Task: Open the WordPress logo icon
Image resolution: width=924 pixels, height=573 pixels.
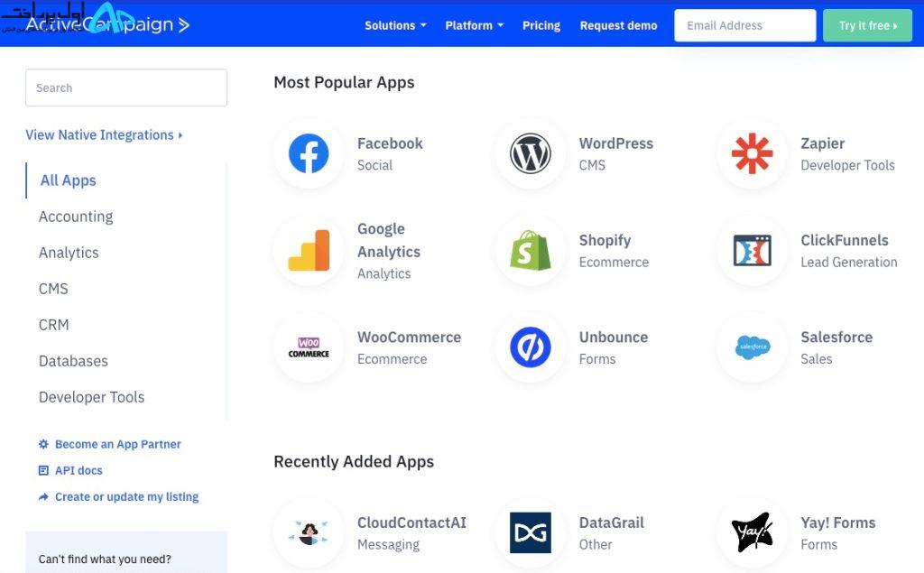Action: (531, 153)
